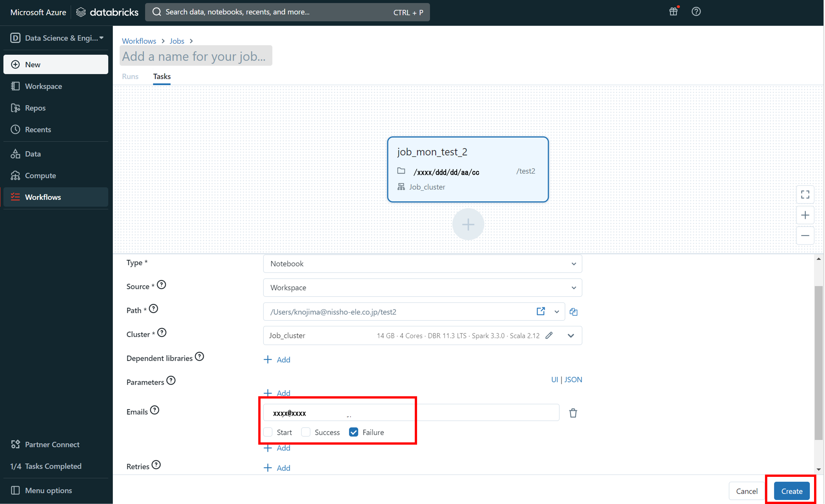Enable the Start email notification checkbox
This screenshot has width=825, height=504.
pyautogui.click(x=268, y=432)
